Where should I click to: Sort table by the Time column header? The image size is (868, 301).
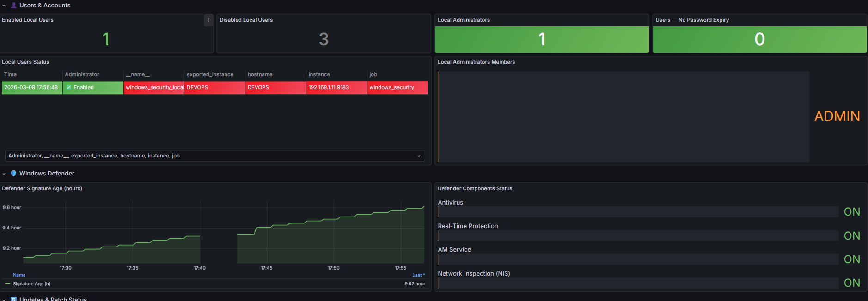point(11,74)
